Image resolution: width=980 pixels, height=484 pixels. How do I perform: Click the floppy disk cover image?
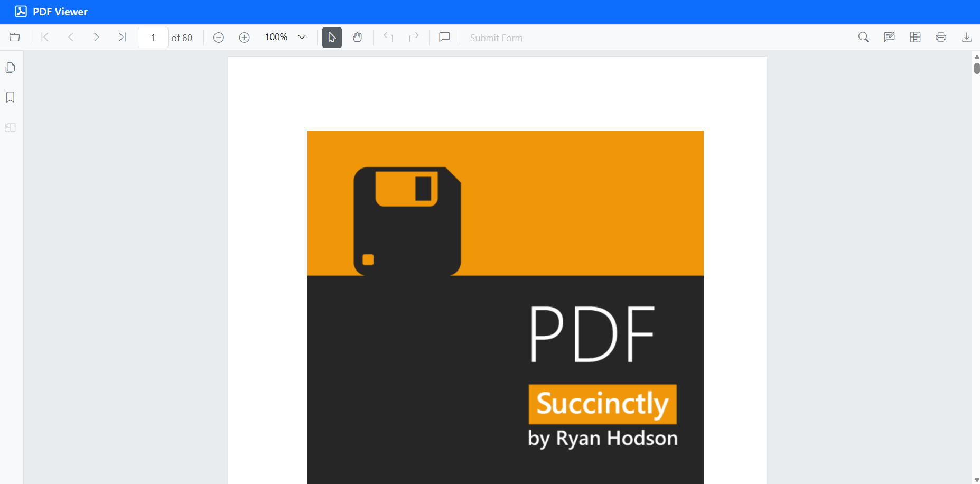[x=407, y=221]
